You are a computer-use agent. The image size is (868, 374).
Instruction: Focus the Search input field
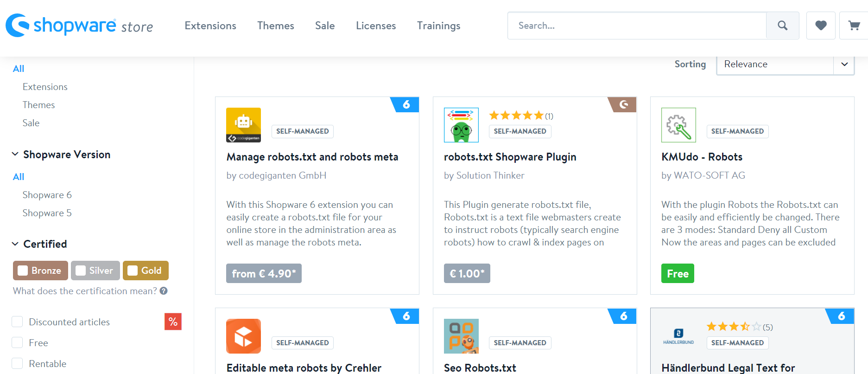[637, 26]
